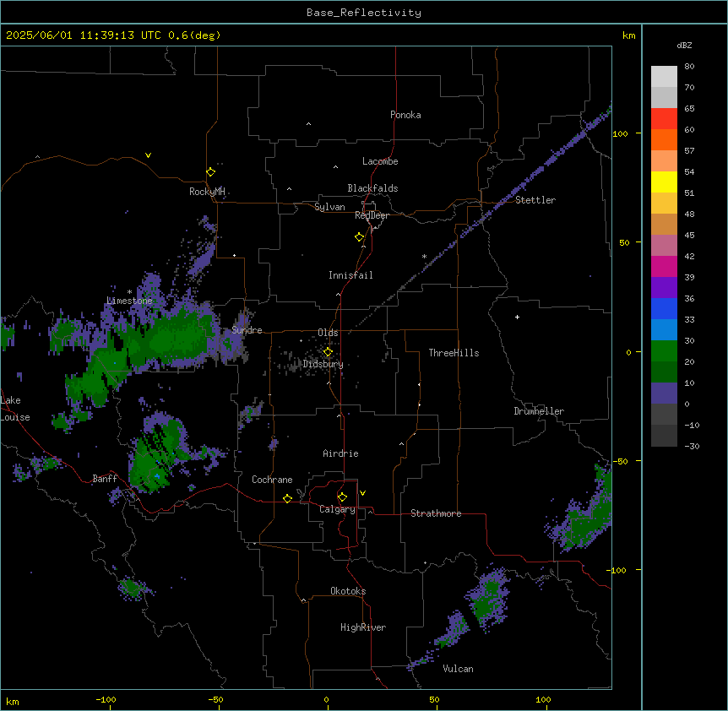Click the white plus marker west of Drumheller
This screenshot has height=711, width=728.
click(517, 317)
